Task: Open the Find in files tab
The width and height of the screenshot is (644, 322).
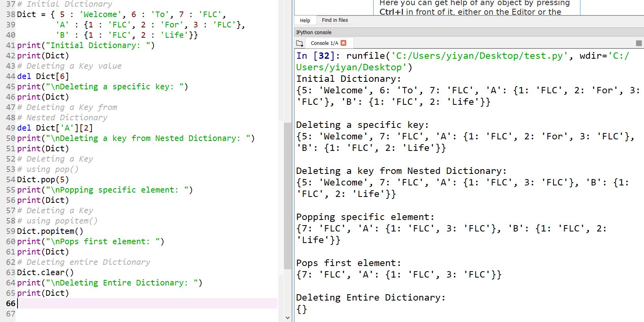Action: coord(335,20)
